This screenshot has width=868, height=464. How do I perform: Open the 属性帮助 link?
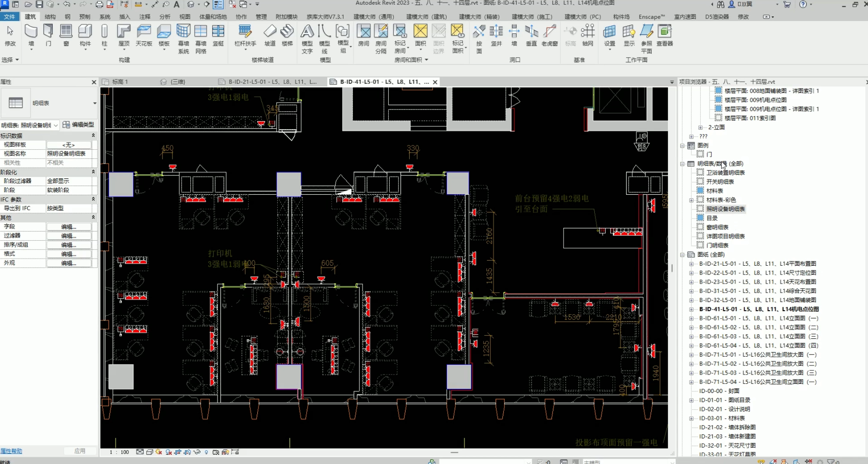[11, 451]
